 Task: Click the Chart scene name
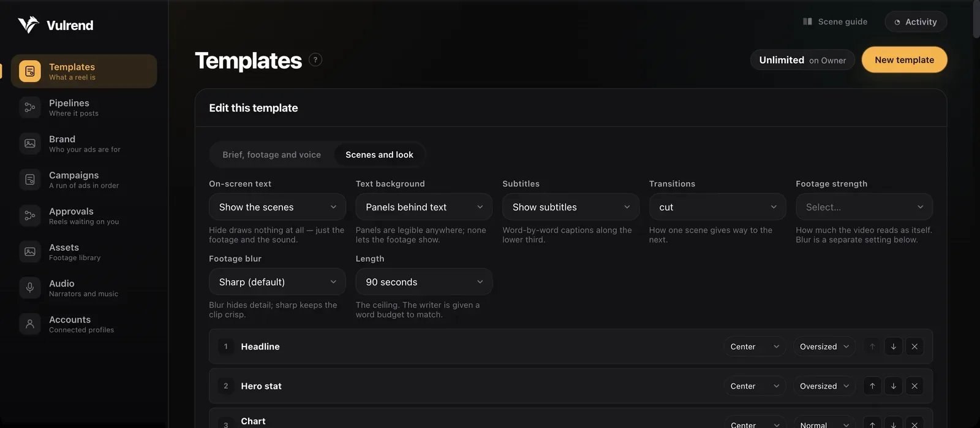tap(253, 421)
